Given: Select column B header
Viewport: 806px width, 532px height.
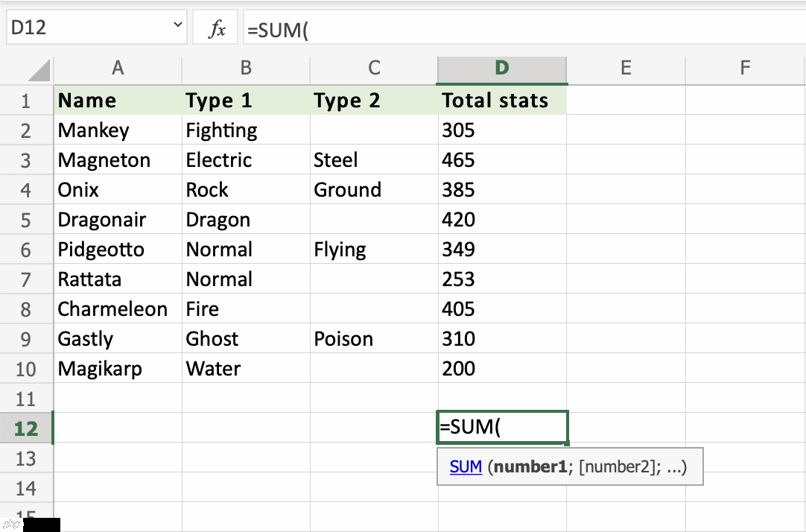Looking at the screenshot, I should click(x=246, y=69).
